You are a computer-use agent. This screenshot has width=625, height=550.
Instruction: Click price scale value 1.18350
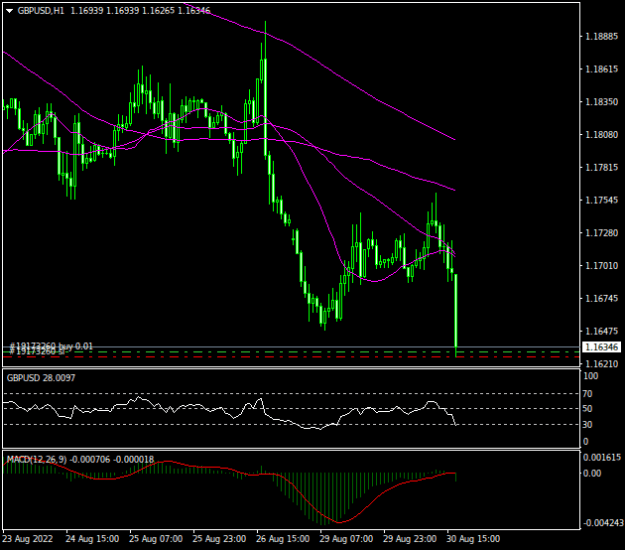[x=601, y=102]
